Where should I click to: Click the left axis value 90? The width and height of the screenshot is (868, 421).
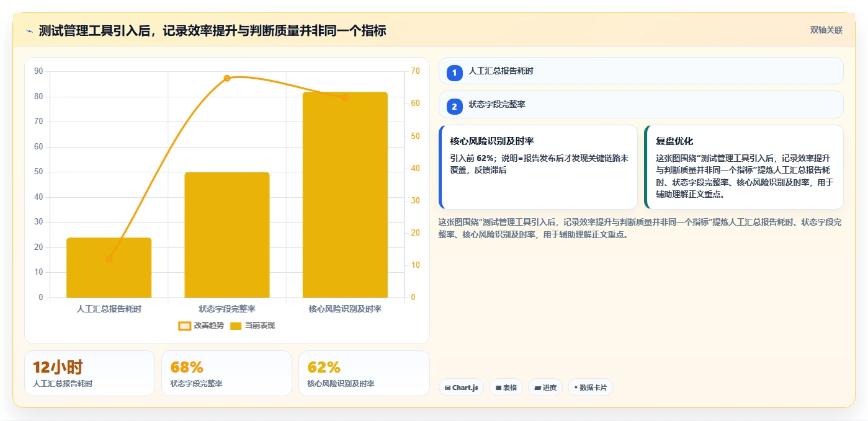(38, 71)
